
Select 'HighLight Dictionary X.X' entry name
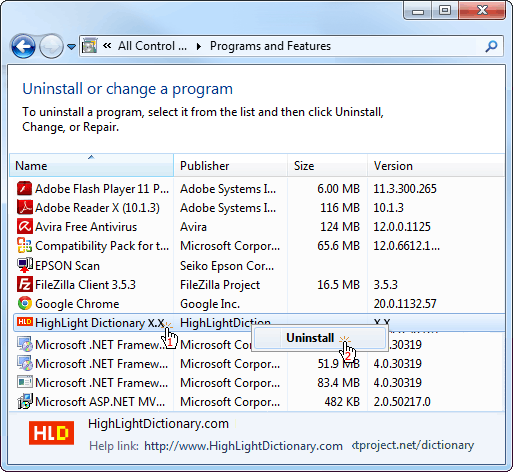tap(100, 323)
